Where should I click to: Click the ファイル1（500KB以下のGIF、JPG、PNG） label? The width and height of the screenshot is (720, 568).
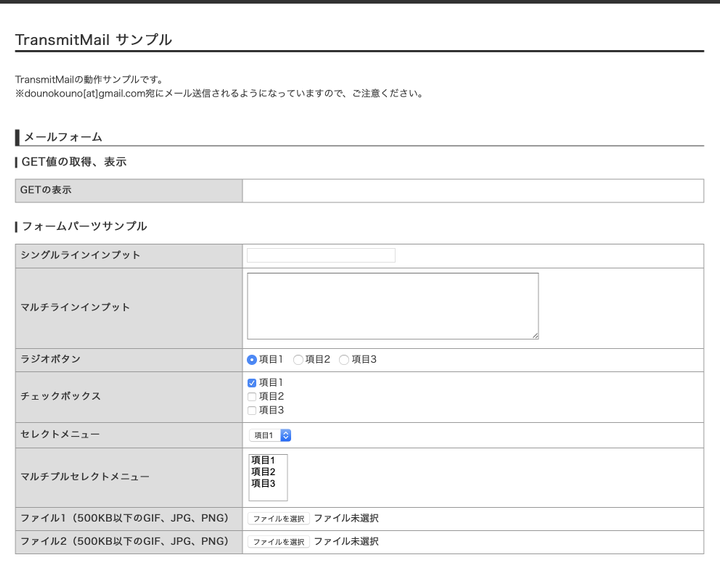pyautogui.click(x=124, y=518)
